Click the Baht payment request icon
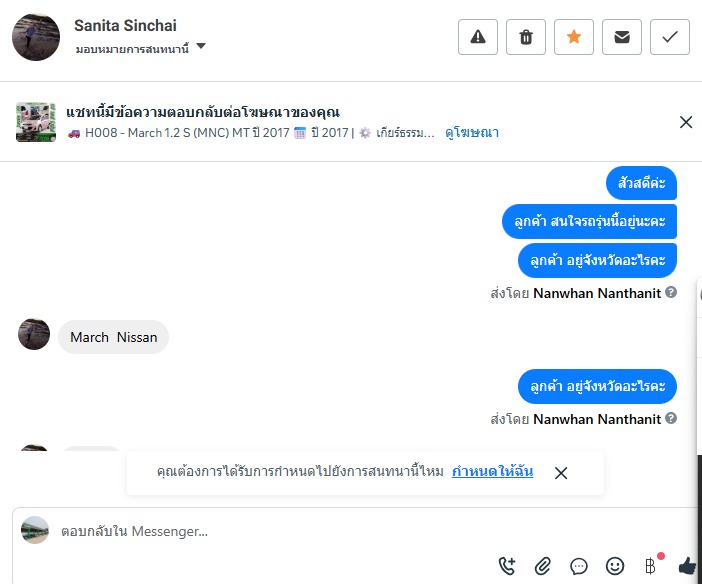 tap(651, 566)
